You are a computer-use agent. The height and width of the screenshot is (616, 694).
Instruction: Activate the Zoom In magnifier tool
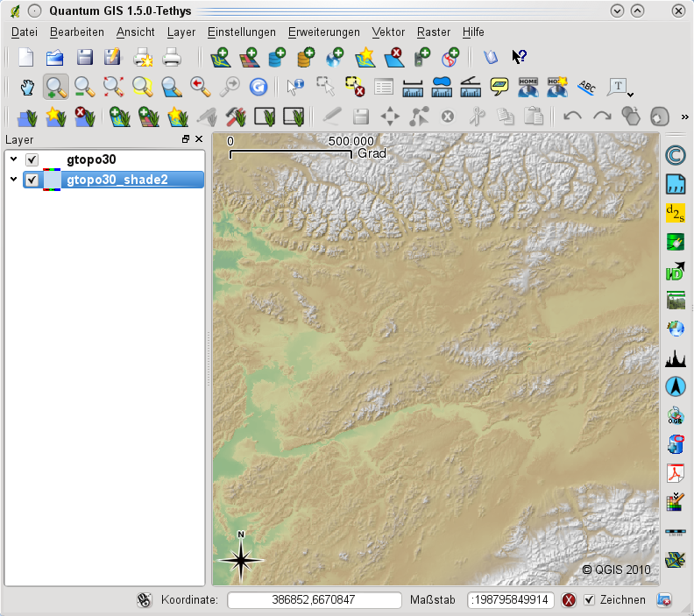(x=56, y=87)
